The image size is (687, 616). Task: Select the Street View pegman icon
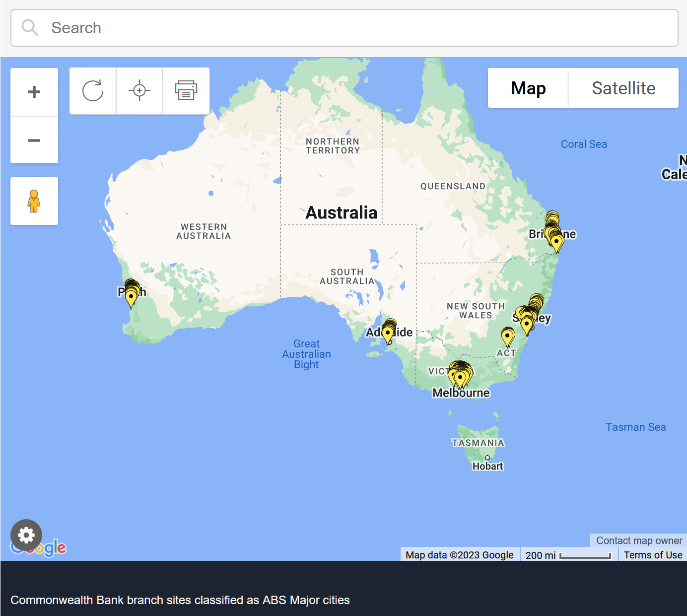pyautogui.click(x=34, y=201)
